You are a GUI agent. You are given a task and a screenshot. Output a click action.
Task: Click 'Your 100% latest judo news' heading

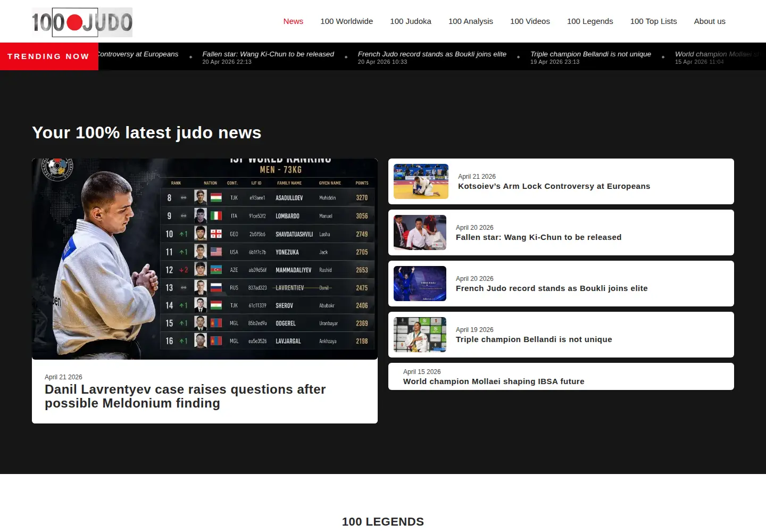(147, 132)
